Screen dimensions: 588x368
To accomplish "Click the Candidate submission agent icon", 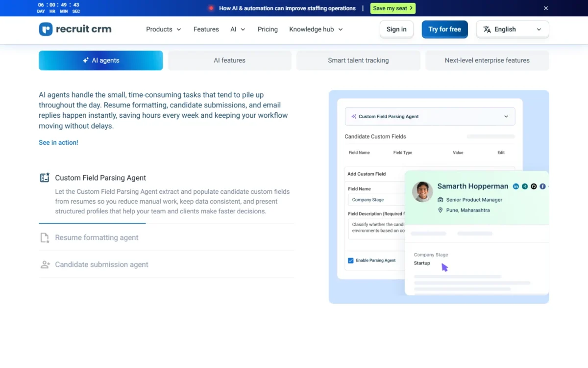I will [45, 264].
